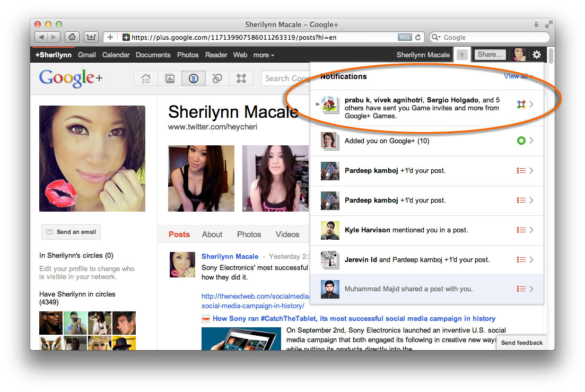The image size is (585, 392).
Task: Switch to the Videos profile tab
Action: [287, 234]
